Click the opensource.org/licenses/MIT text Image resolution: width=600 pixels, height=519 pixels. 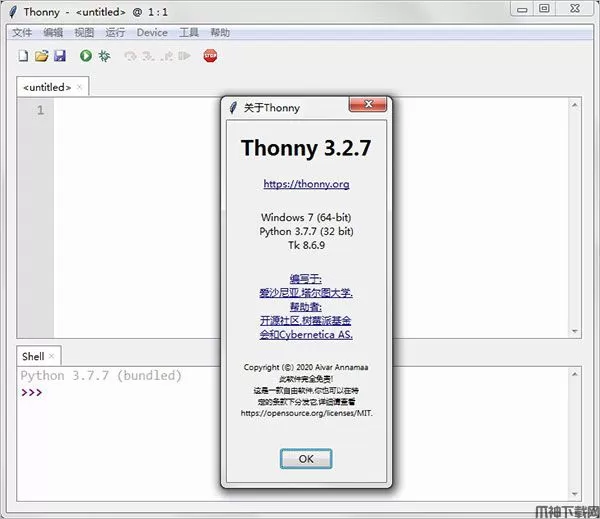pyautogui.click(x=306, y=413)
